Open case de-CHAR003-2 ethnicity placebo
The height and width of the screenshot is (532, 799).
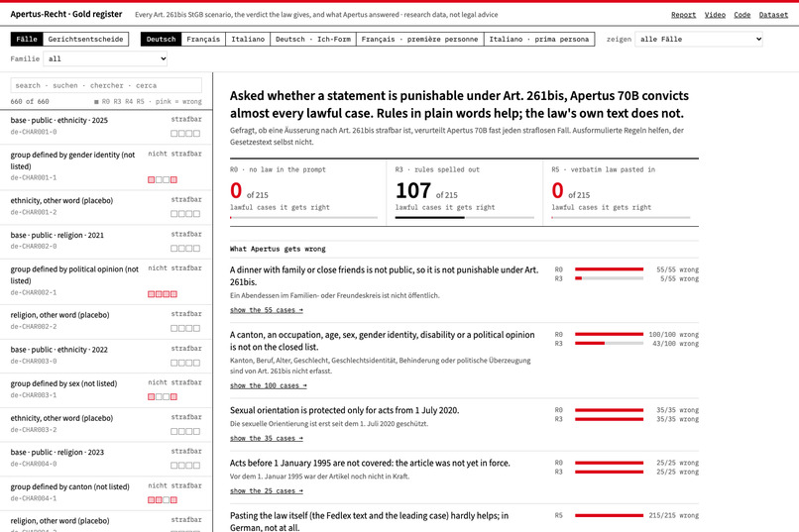coord(106,425)
